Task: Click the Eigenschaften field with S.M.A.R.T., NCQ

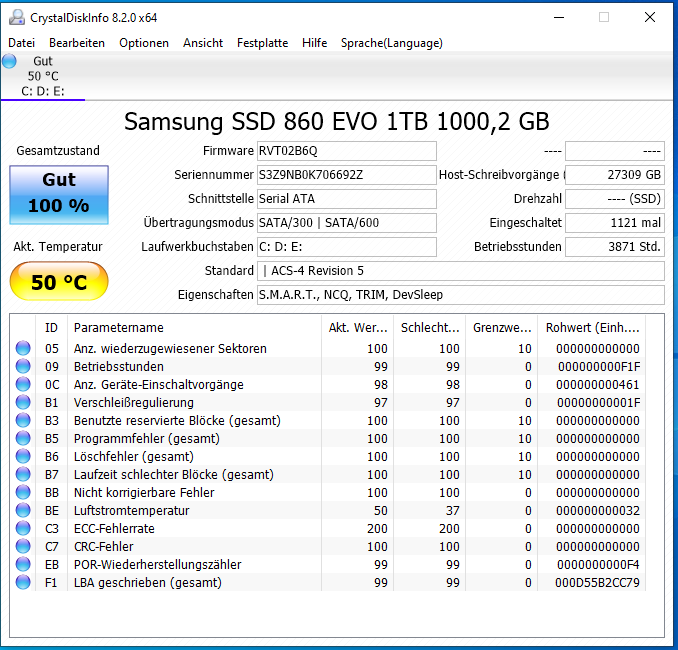Action: pyautogui.click(x=461, y=295)
